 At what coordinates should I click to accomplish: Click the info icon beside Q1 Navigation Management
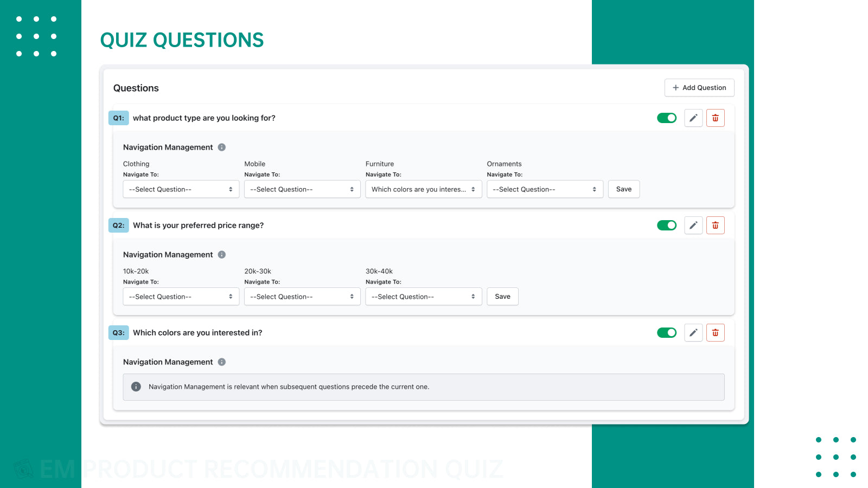221,147
